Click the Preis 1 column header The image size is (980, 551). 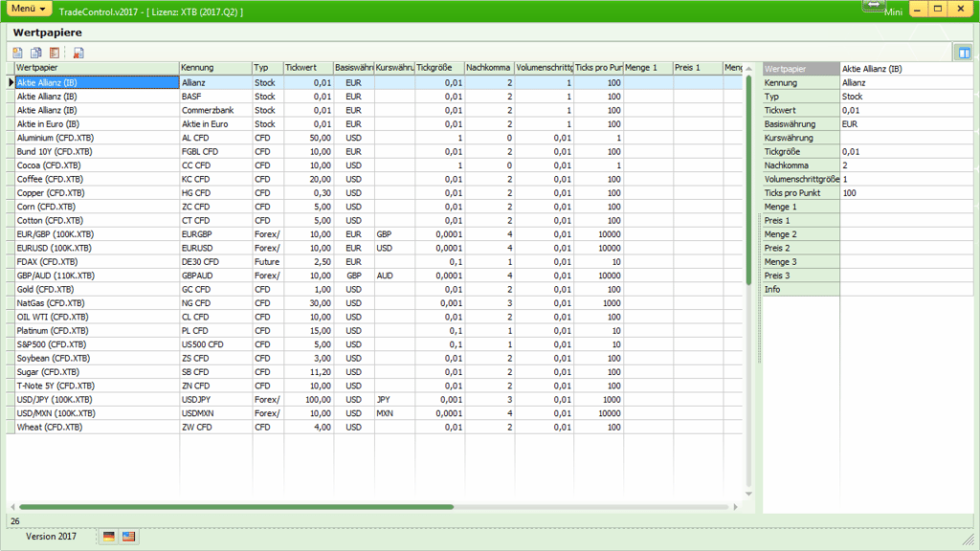[x=698, y=68]
